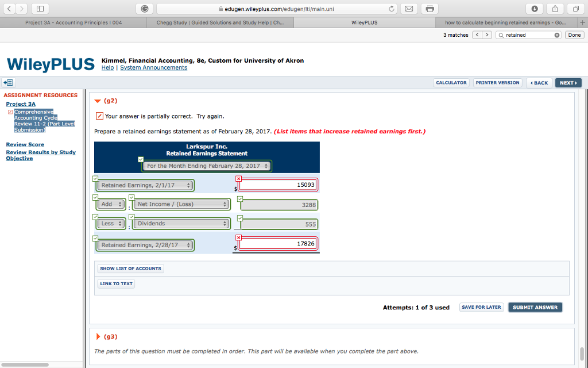Click the ending retained earnings field 17826
The height and width of the screenshot is (368, 588).
278,244
